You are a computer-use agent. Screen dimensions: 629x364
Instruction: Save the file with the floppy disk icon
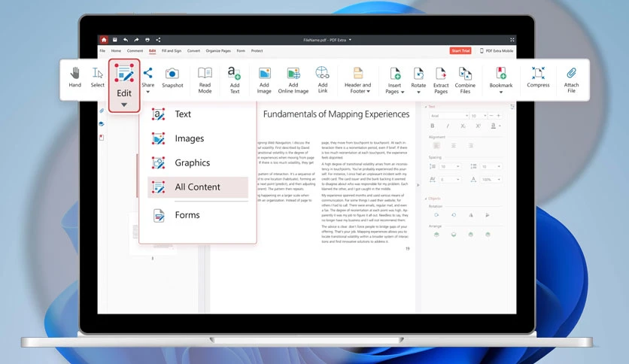pos(114,40)
